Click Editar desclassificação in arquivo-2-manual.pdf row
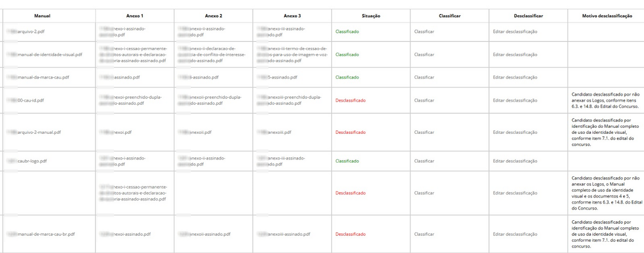The image size is (644, 253). (x=515, y=132)
